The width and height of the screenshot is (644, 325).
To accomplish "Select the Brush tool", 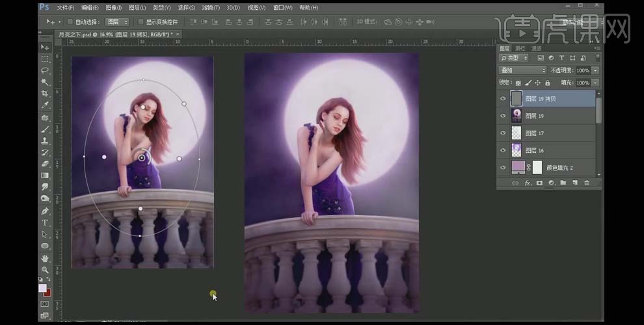I will pyautogui.click(x=45, y=129).
